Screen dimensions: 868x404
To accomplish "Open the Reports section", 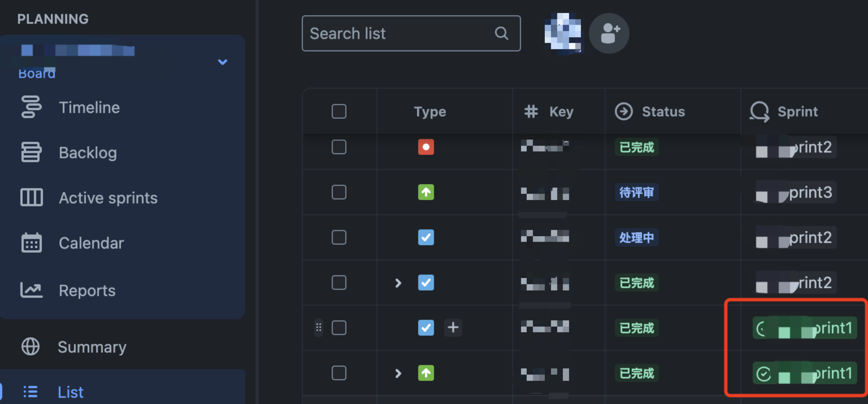I will coord(87,290).
